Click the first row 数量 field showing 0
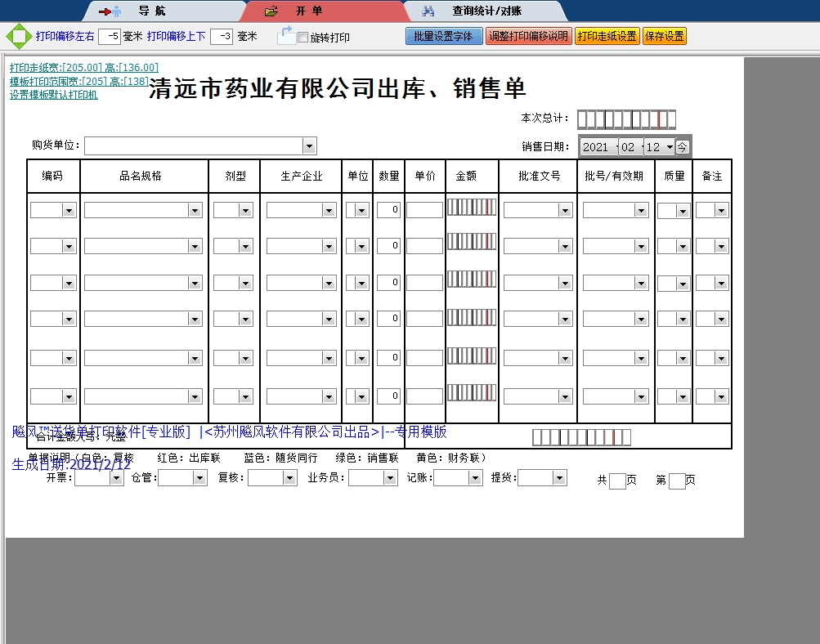820x644 pixels. point(388,209)
